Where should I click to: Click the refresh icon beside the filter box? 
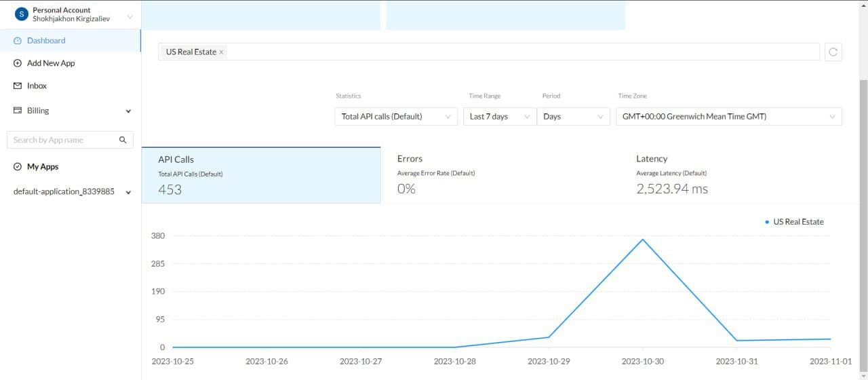[833, 52]
